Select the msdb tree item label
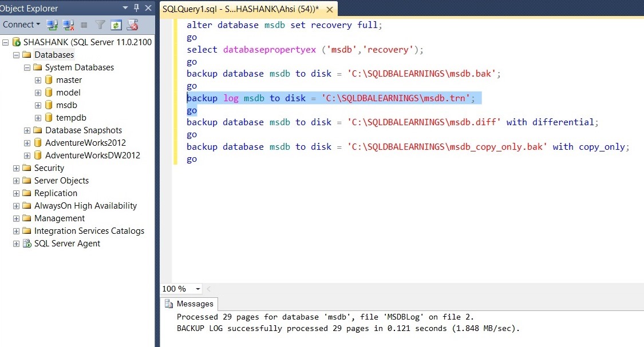Image resolution: width=644 pixels, height=347 pixels. click(66, 105)
